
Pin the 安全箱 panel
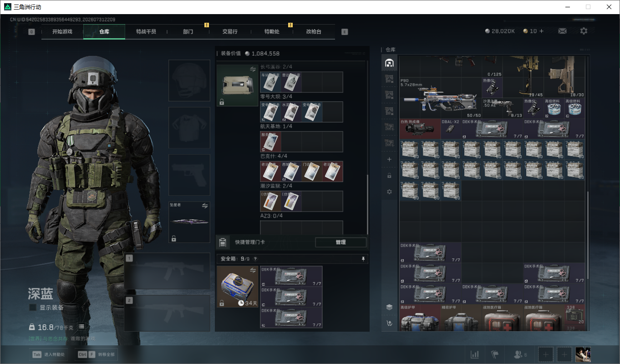coord(363,259)
